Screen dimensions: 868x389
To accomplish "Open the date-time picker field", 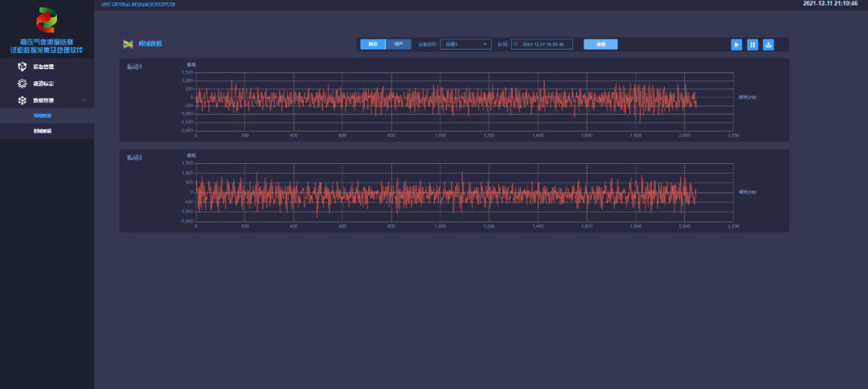I will coord(544,45).
